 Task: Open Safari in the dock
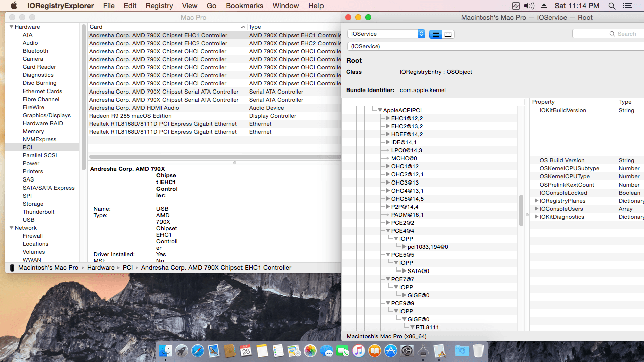click(x=198, y=351)
